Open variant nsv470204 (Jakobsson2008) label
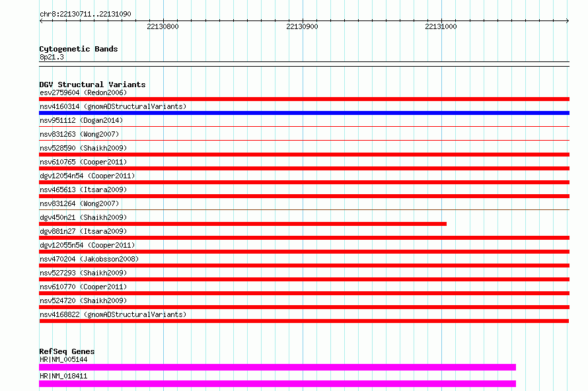588x391 pixels. click(89, 259)
